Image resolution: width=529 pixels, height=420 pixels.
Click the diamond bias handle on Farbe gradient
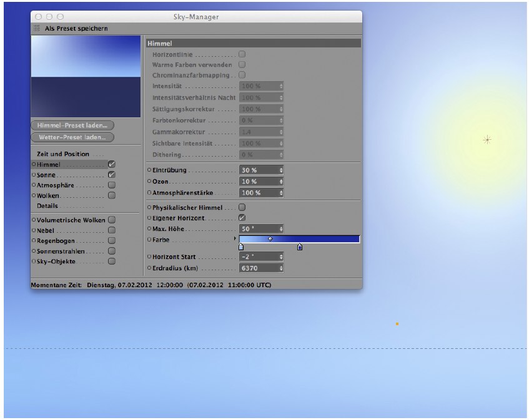(270, 239)
